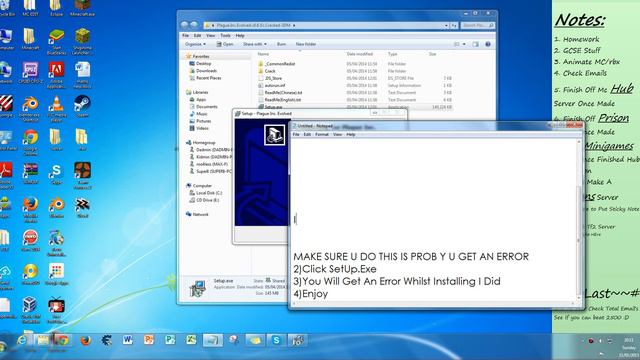Select the red Adobe Application desktop shortcut
The width and height of the screenshot is (640, 360).
click(x=56, y=75)
